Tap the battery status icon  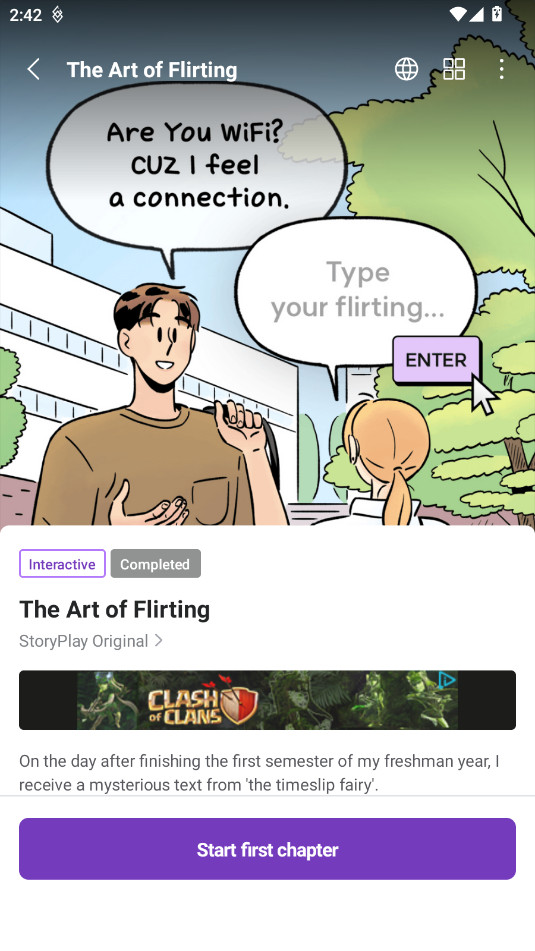tap(497, 14)
